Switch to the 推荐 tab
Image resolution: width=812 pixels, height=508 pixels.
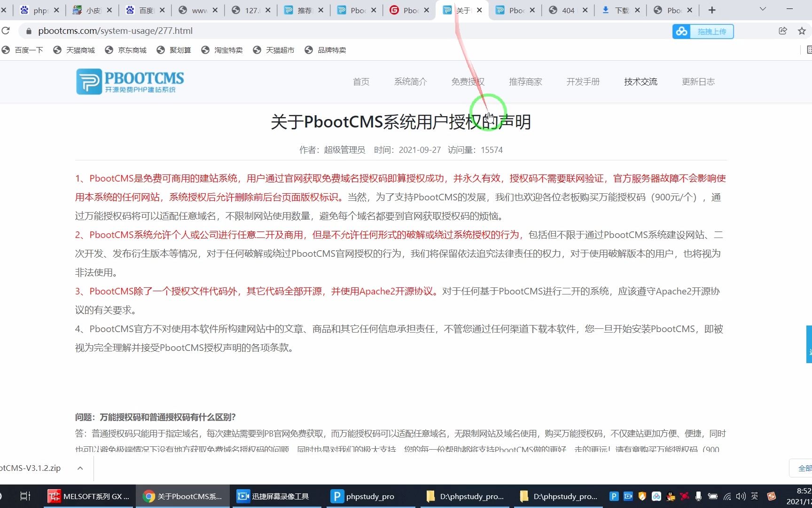[304, 10]
